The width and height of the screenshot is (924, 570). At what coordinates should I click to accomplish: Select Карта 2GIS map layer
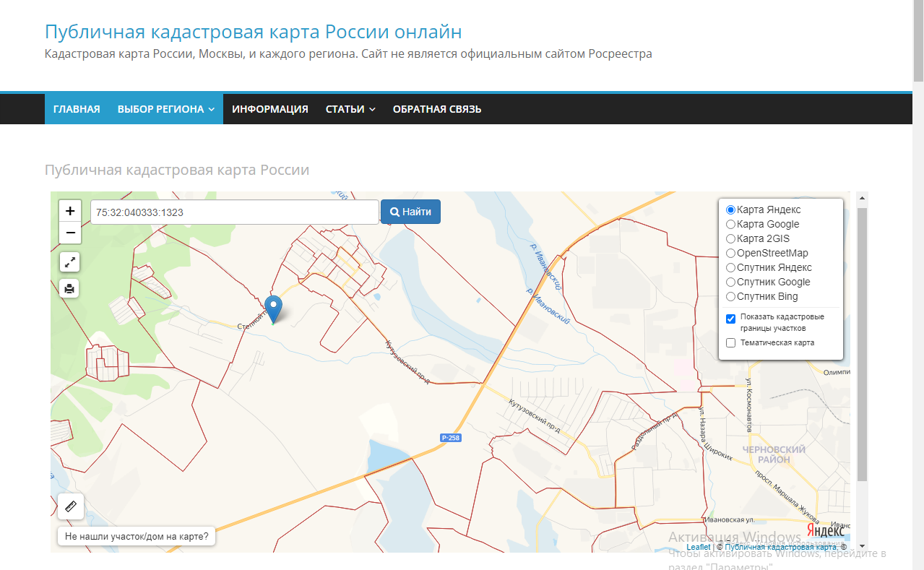(x=730, y=238)
